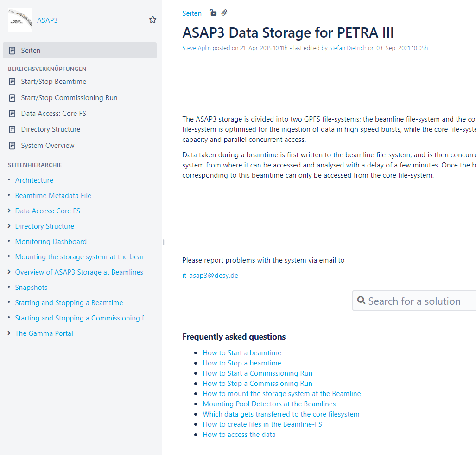
Task: Star the ASAP3 space as favorite
Action: [152, 20]
